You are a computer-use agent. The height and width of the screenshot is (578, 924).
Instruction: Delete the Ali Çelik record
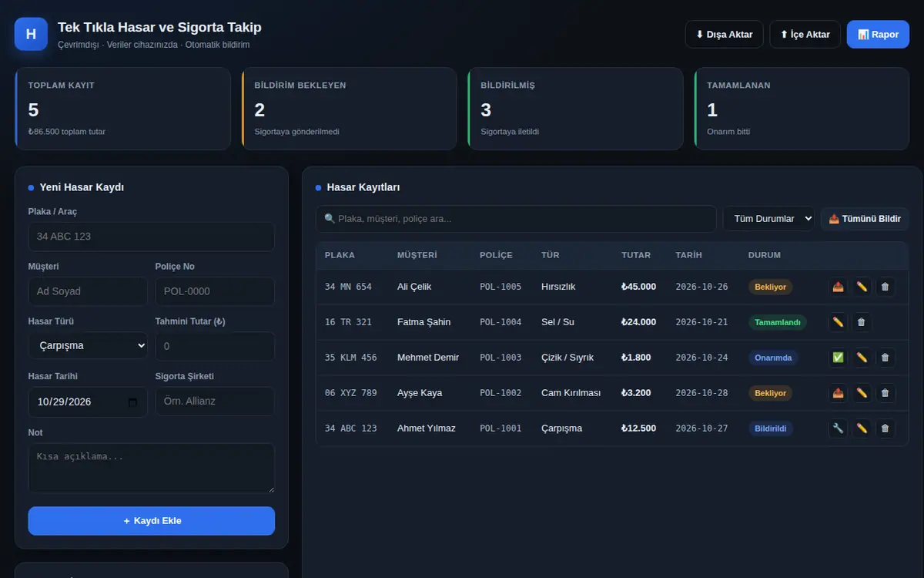pos(885,287)
